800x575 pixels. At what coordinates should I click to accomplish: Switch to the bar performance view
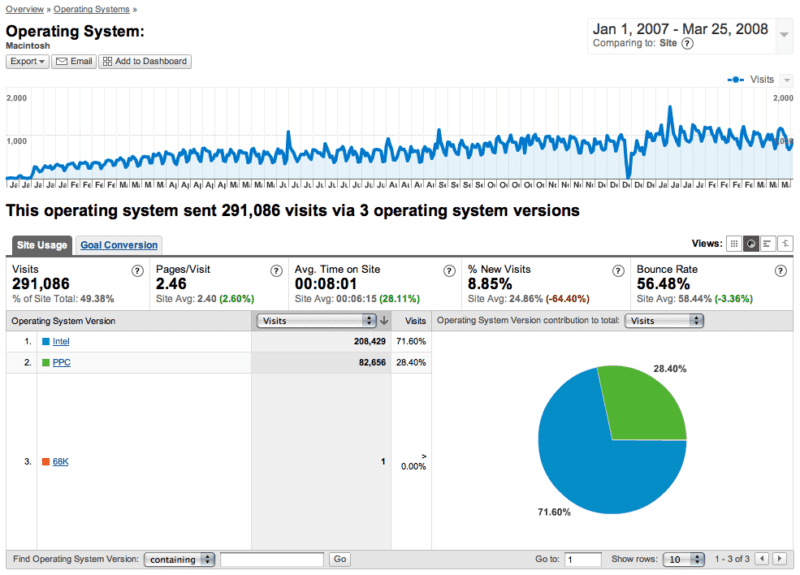tap(768, 243)
